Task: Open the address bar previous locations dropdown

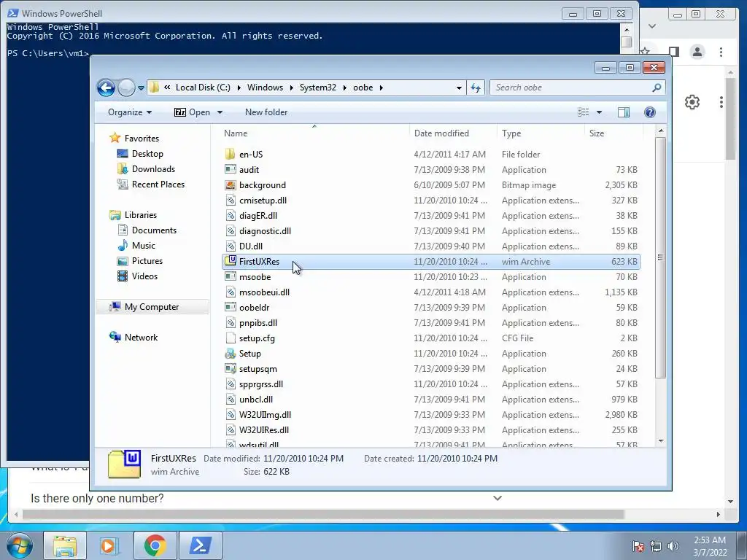Action: coord(459,88)
